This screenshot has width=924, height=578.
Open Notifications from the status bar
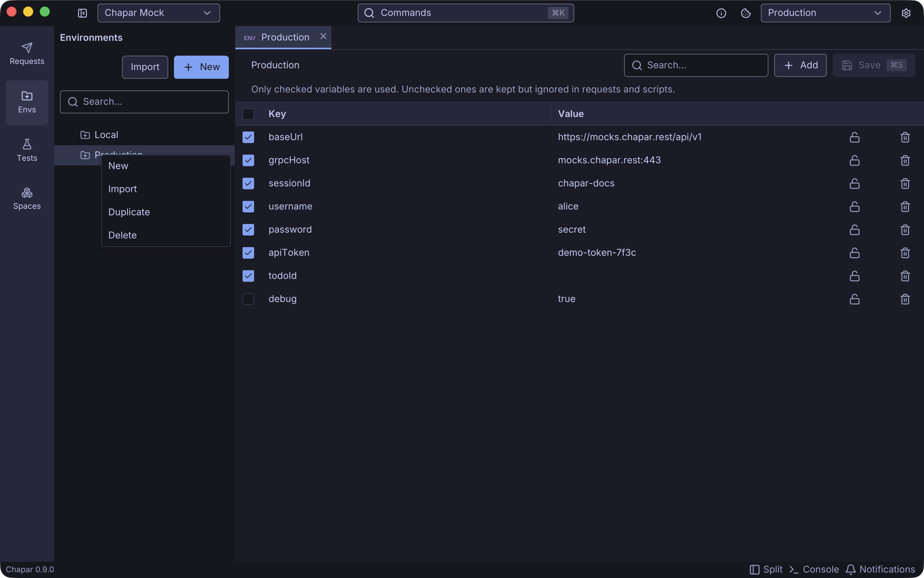pyautogui.click(x=880, y=569)
